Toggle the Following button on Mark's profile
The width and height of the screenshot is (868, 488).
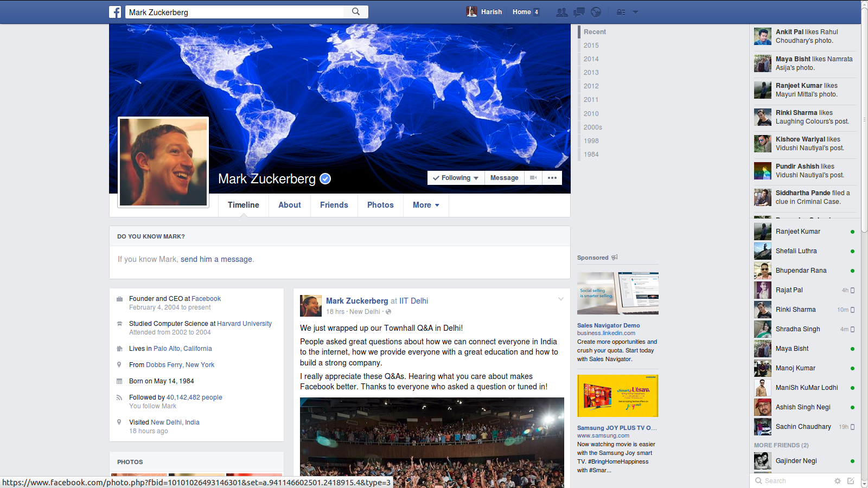click(455, 177)
